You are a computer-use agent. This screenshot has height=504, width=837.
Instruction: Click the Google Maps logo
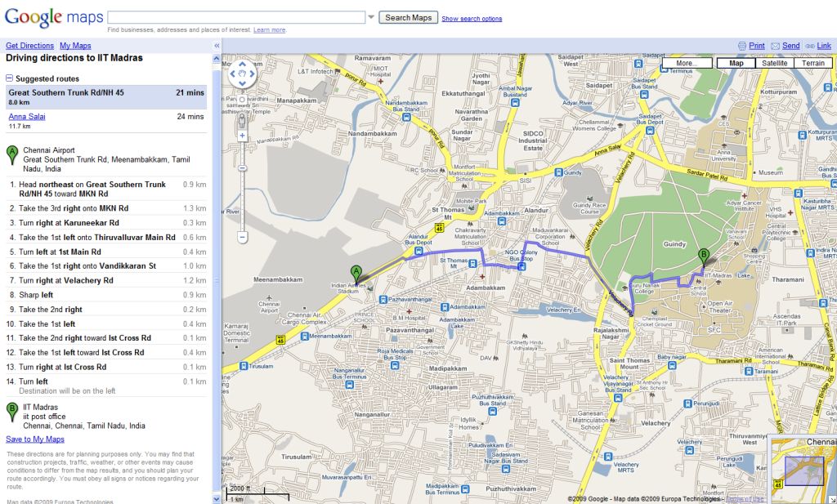[x=53, y=17]
